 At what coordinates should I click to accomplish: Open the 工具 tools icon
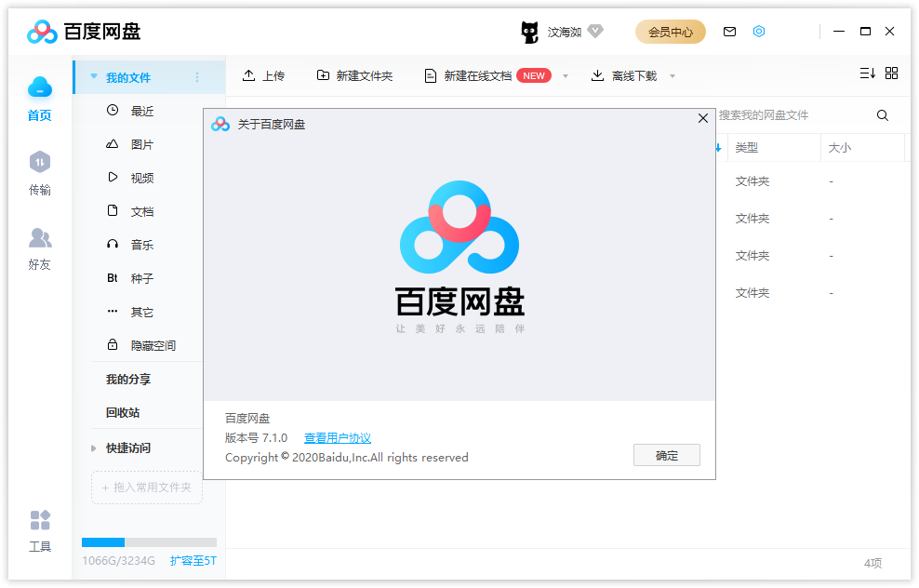click(x=40, y=519)
